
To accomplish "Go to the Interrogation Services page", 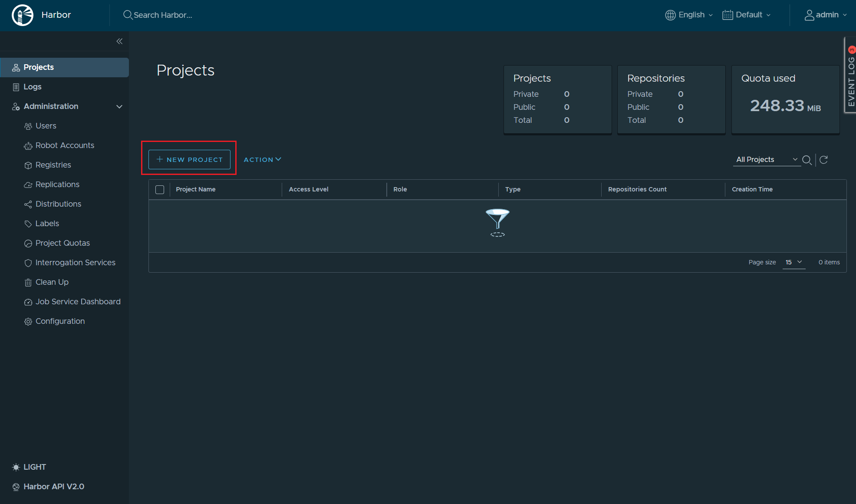I will pos(75,263).
